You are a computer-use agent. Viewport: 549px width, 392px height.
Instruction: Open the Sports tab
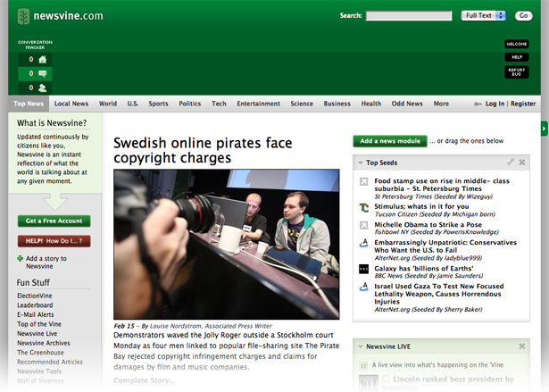tap(158, 104)
